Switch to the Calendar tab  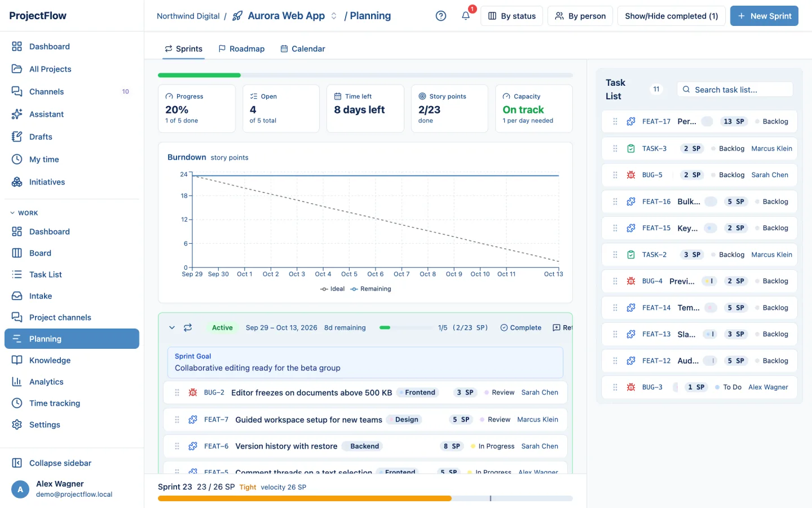pyautogui.click(x=303, y=49)
